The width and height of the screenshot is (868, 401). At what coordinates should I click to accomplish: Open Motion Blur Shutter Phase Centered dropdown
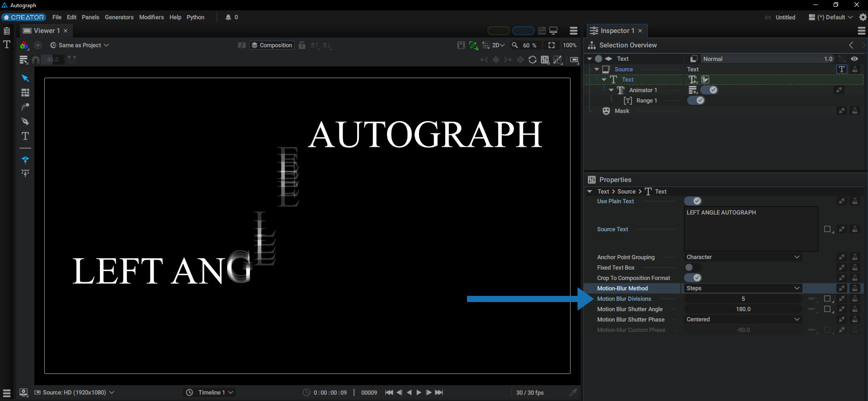pos(743,319)
